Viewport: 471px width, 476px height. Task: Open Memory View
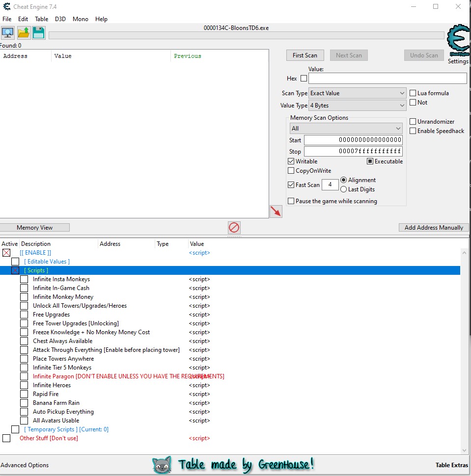[35, 227]
